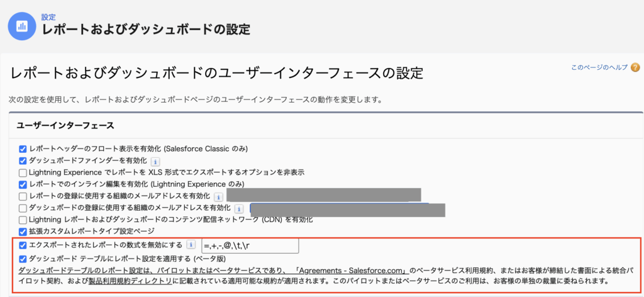Click info icon beside レポートの登録 email option
The height and width of the screenshot is (297, 644).
tap(219, 196)
